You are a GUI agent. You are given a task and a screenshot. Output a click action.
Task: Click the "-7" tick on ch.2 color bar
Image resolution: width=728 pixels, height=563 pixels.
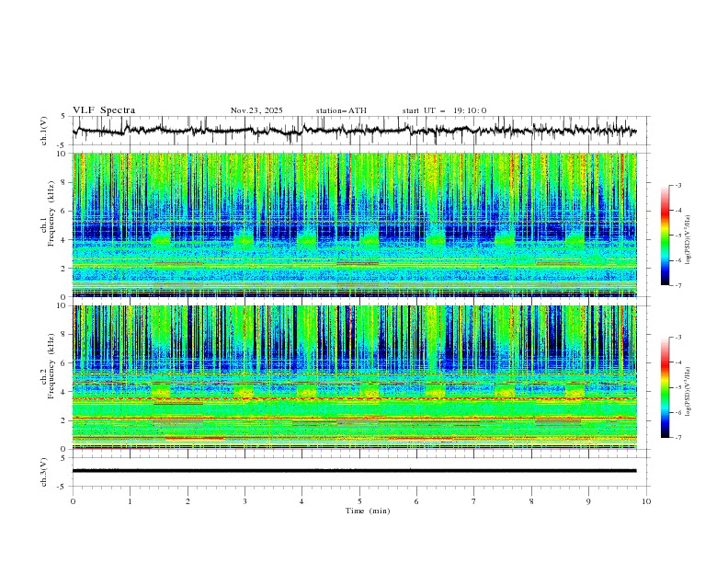[x=678, y=437]
